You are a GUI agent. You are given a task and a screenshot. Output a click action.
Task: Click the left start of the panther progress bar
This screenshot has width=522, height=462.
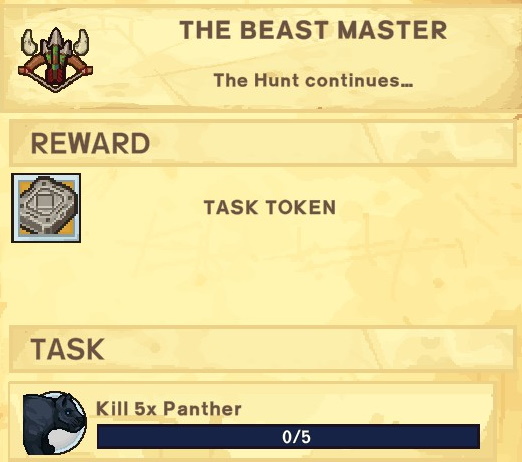104,436
